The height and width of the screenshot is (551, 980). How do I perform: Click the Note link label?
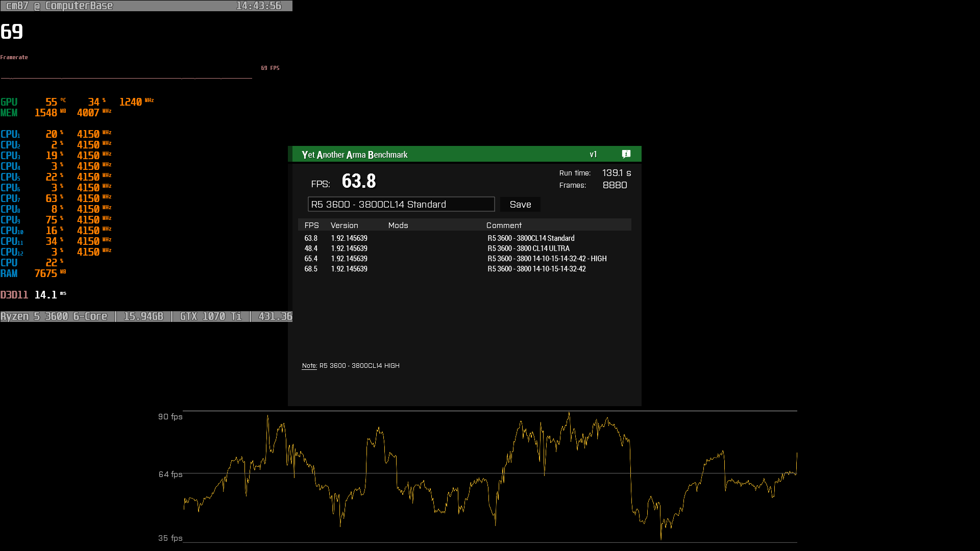(309, 366)
